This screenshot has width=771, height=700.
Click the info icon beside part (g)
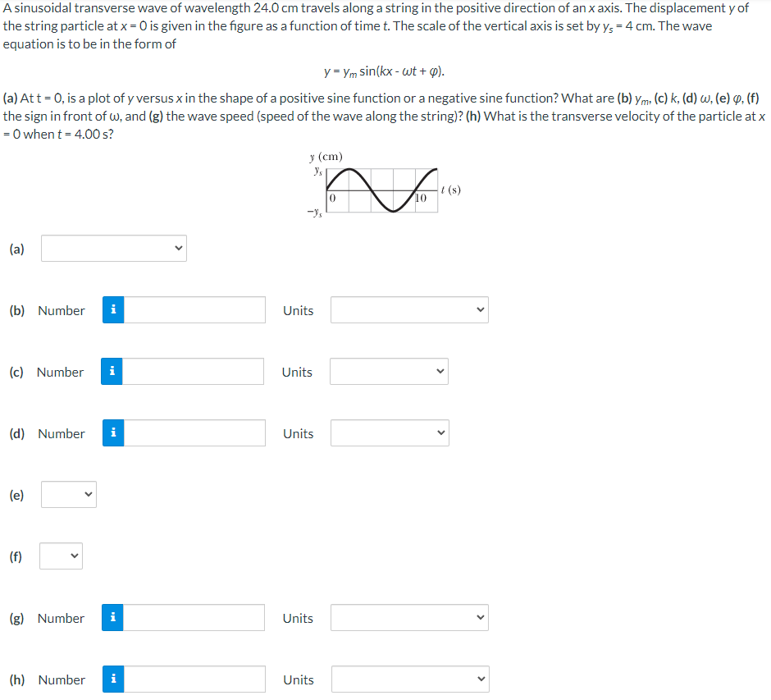click(112, 617)
